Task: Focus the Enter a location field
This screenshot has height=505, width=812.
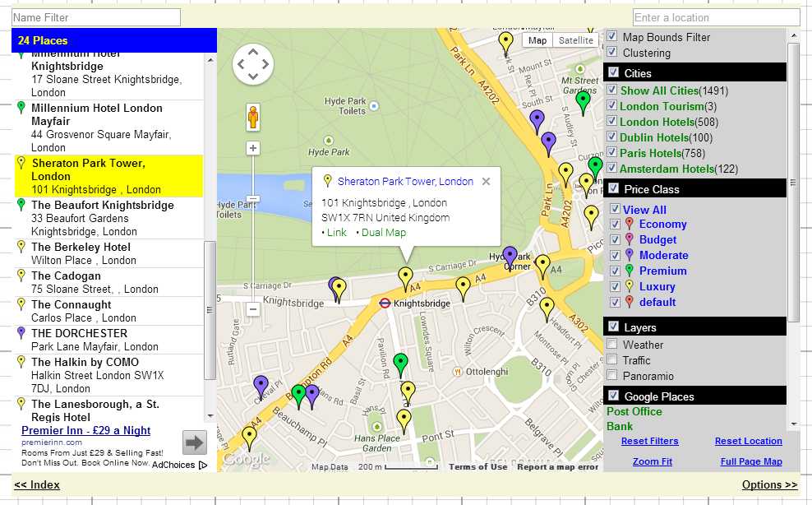Action: [x=716, y=17]
